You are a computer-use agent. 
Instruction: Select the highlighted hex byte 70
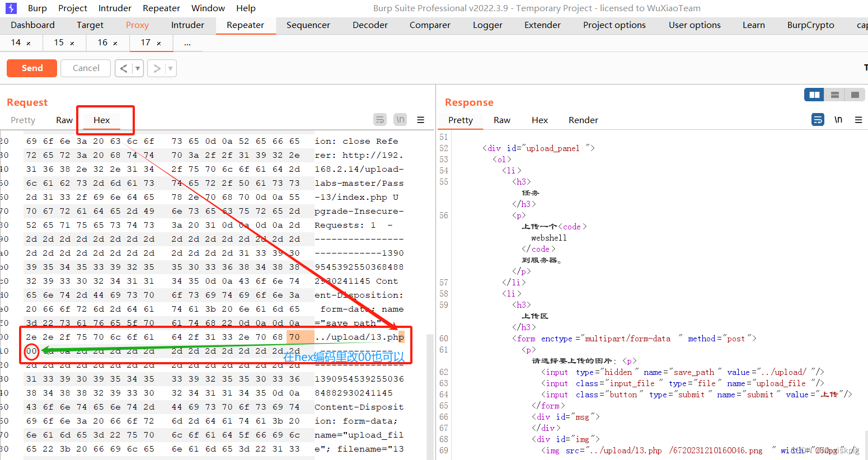coord(294,337)
